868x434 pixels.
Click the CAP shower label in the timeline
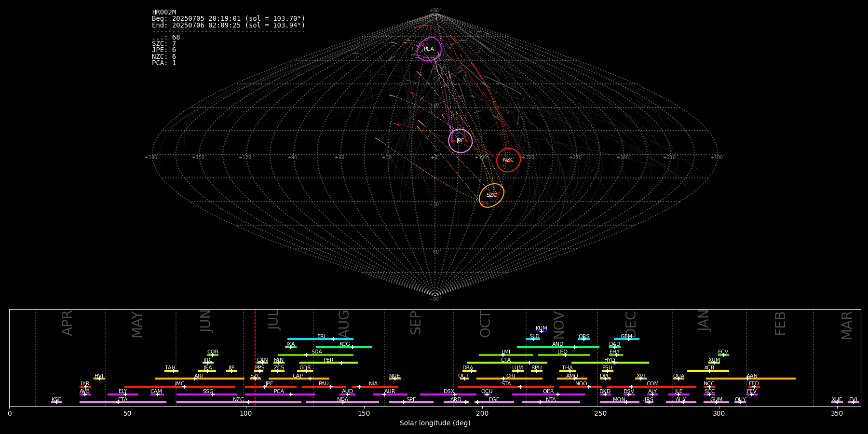point(298,376)
